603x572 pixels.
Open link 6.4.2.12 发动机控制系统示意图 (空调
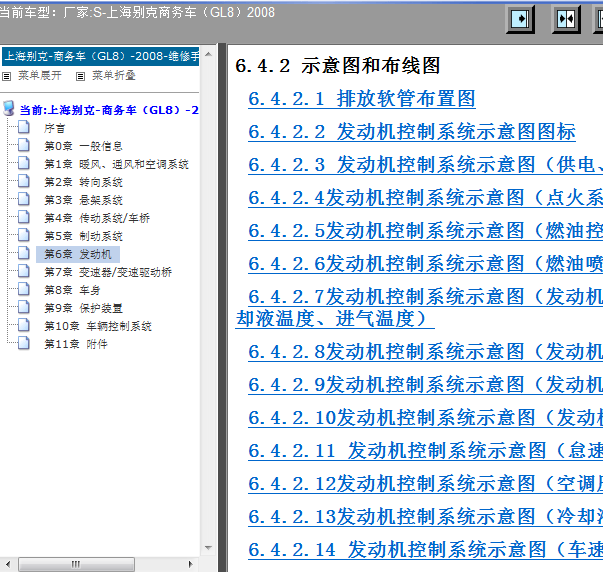click(425, 484)
